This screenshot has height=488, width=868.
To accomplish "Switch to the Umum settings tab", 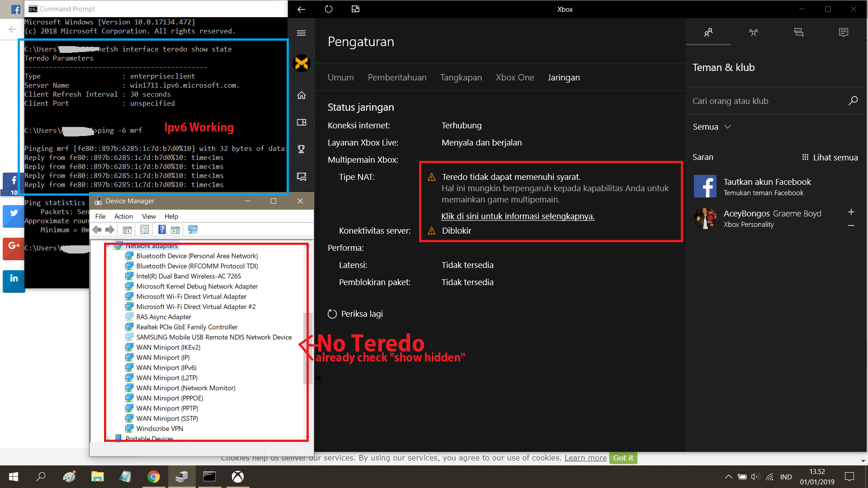I will (340, 77).
